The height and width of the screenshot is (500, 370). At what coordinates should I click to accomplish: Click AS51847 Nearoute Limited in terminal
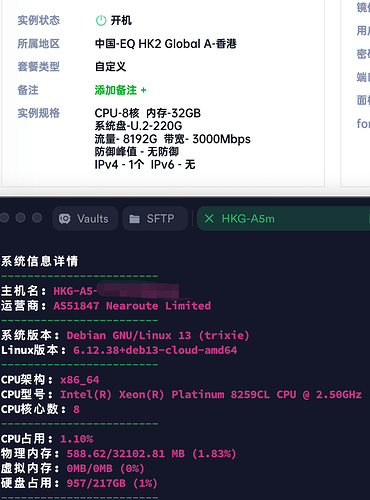132,306
